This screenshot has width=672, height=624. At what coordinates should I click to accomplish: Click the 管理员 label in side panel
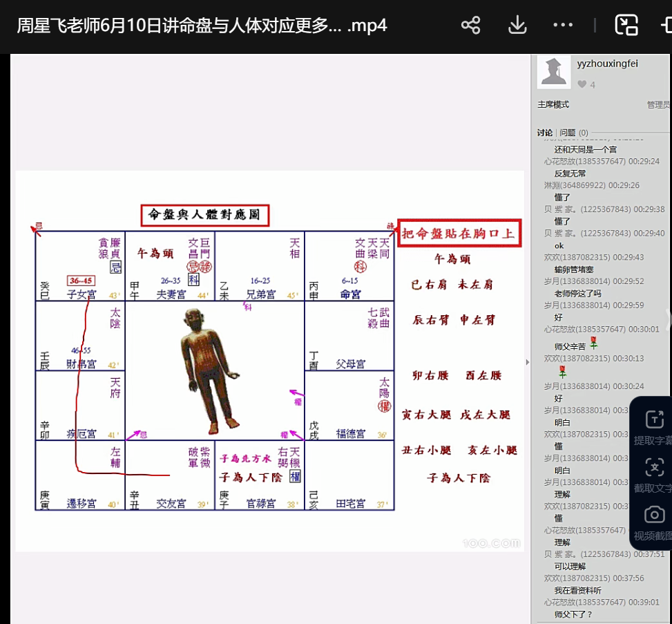(657, 105)
